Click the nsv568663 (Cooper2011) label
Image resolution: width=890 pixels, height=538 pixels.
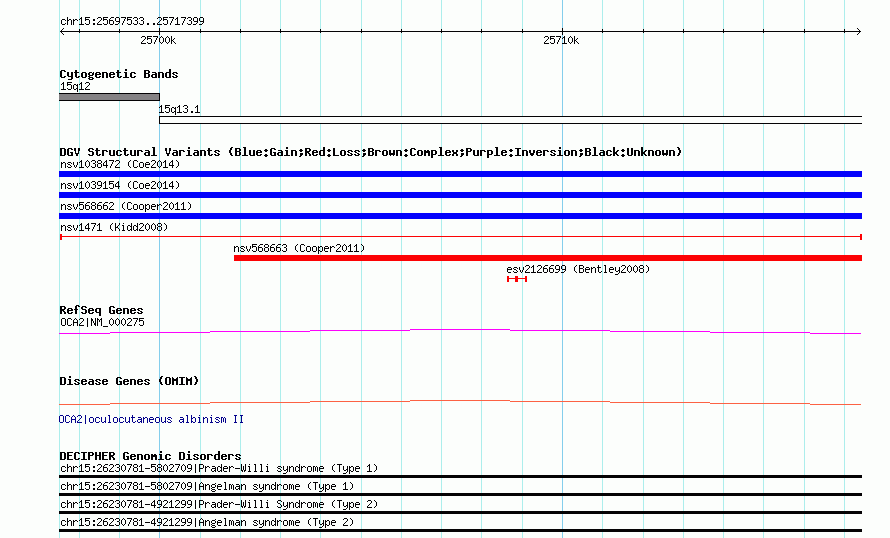click(299, 249)
